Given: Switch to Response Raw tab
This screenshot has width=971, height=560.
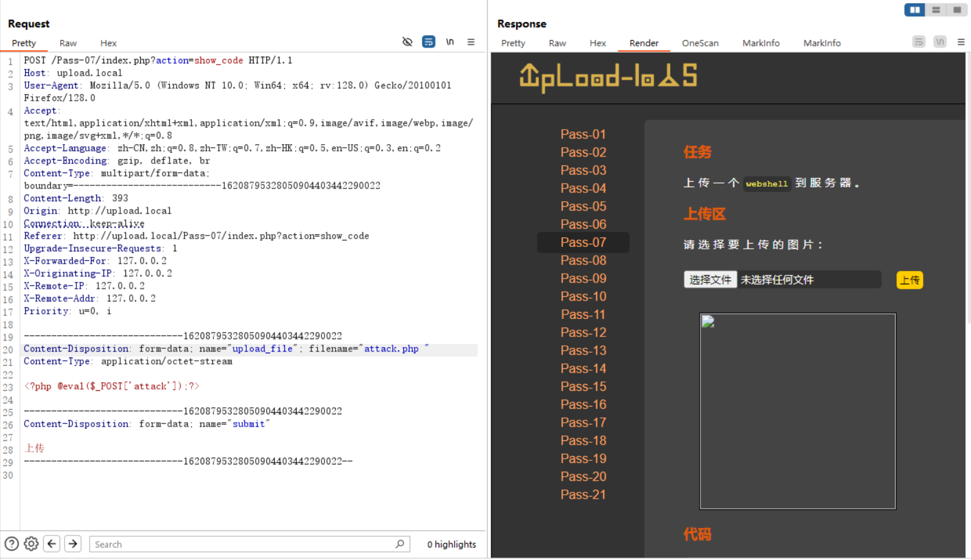Looking at the screenshot, I should (x=558, y=43).
